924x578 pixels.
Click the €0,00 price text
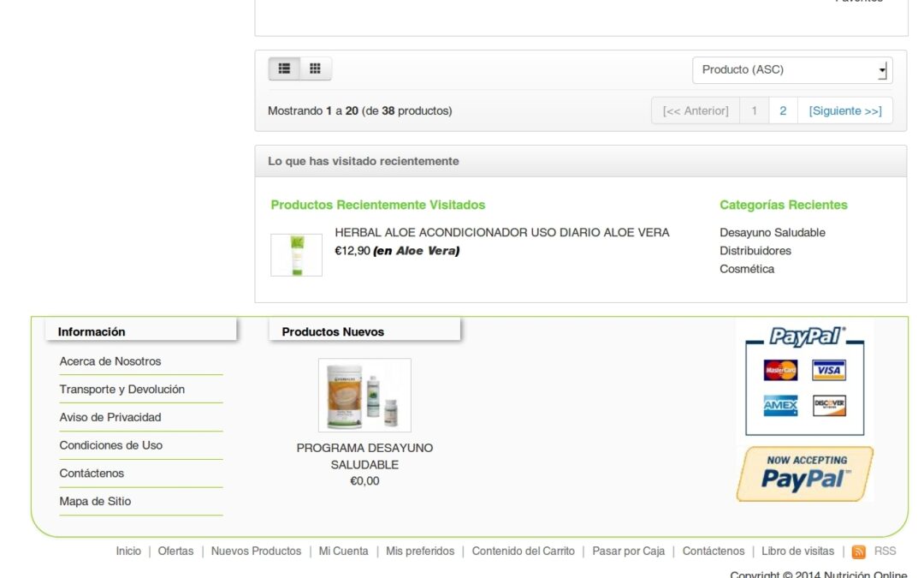pos(364,480)
